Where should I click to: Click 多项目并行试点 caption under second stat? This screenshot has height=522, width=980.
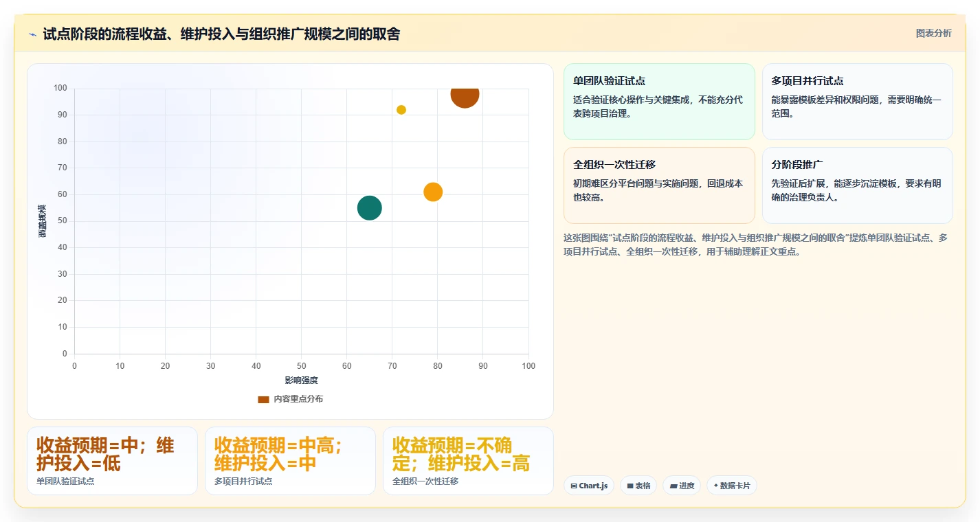point(243,481)
